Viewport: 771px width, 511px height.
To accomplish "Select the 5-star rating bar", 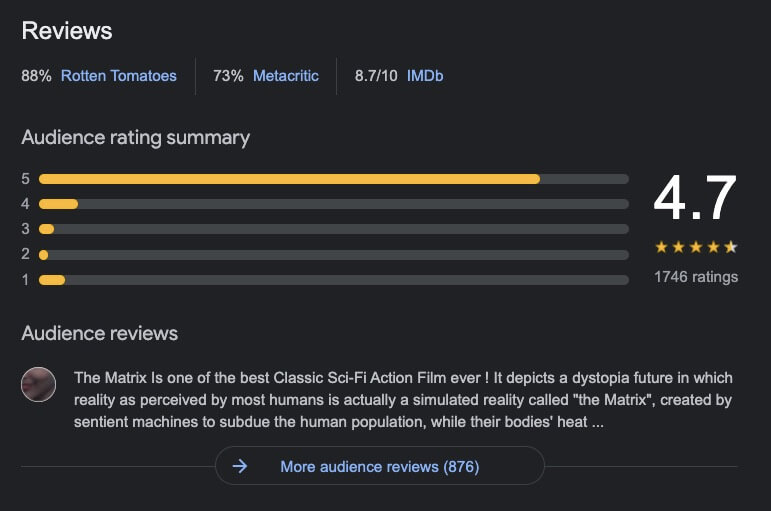I will click(334, 179).
